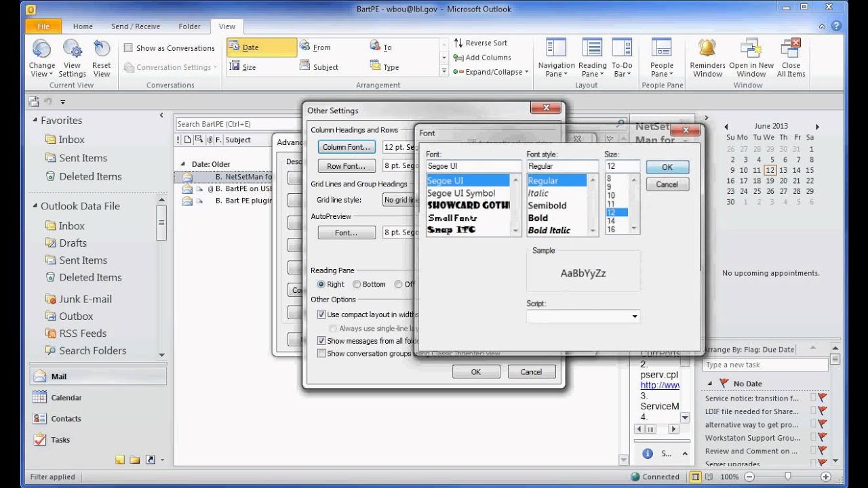Switch to Calendar in navigation pane
The height and width of the screenshot is (488, 868).
tap(98, 398)
